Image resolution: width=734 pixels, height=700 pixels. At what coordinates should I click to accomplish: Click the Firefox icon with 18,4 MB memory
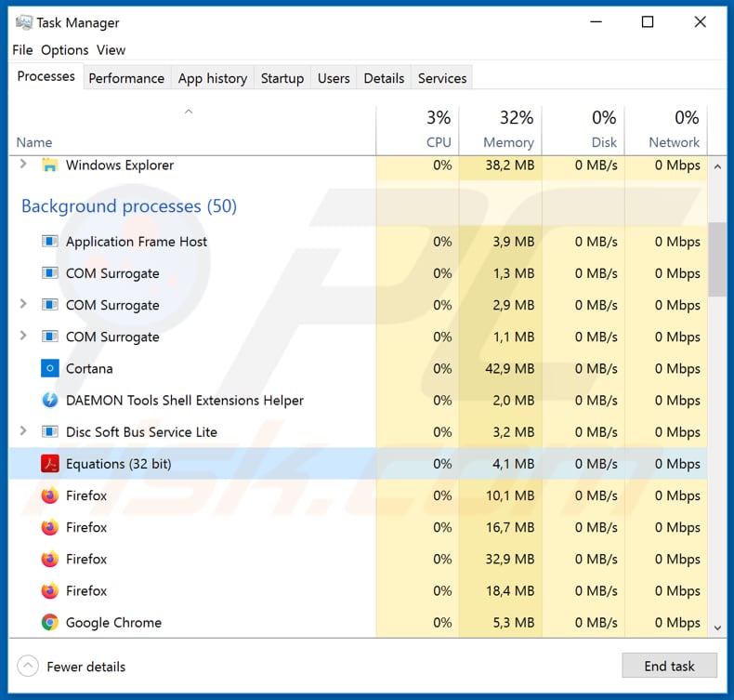[x=49, y=591]
